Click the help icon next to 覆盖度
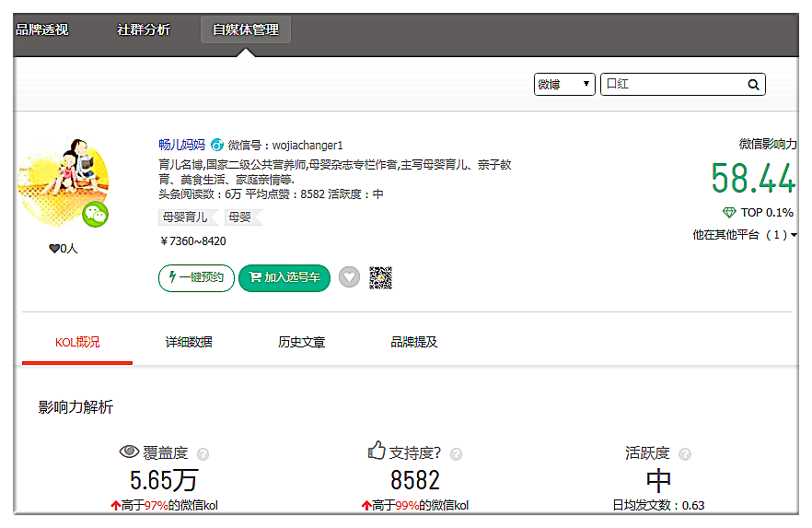This screenshot has width=812, height=528. pos(203,454)
